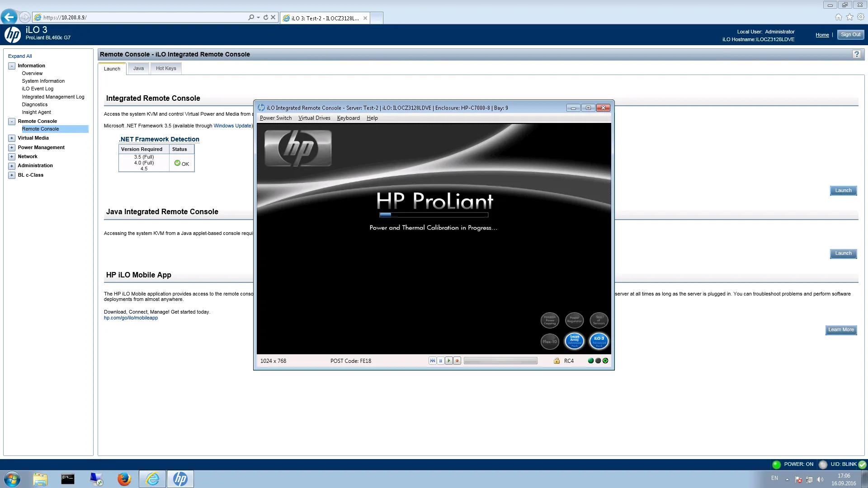This screenshot has height=488, width=868.
Task: Launch the Java Integrated Remote Console
Action: pyautogui.click(x=843, y=253)
